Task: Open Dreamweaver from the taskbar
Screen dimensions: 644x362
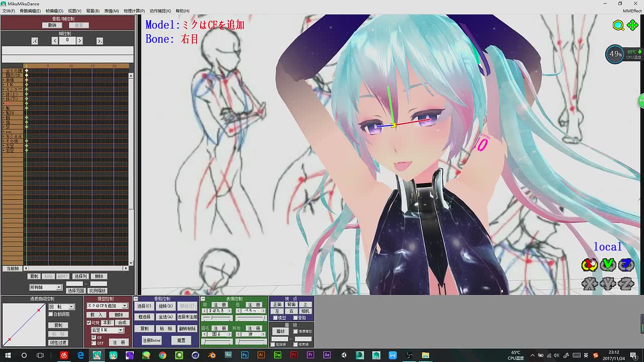Action: pyautogui.click(x=278, y=355)
